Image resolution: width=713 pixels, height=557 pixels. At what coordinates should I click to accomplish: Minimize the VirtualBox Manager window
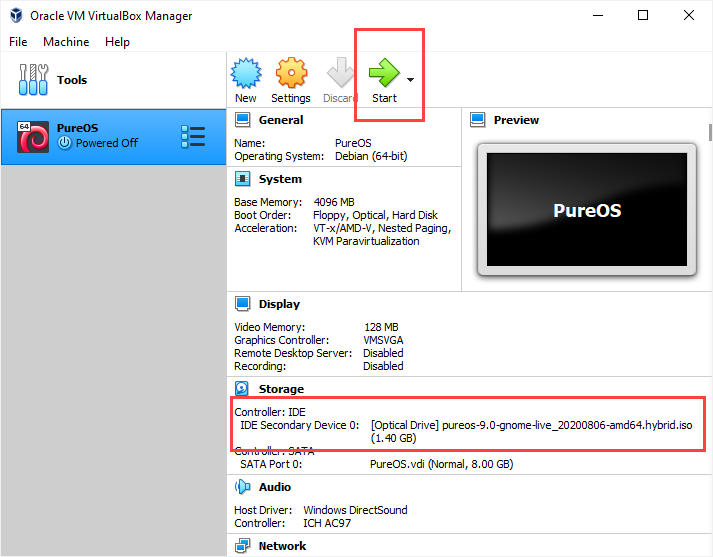point(598,15)
